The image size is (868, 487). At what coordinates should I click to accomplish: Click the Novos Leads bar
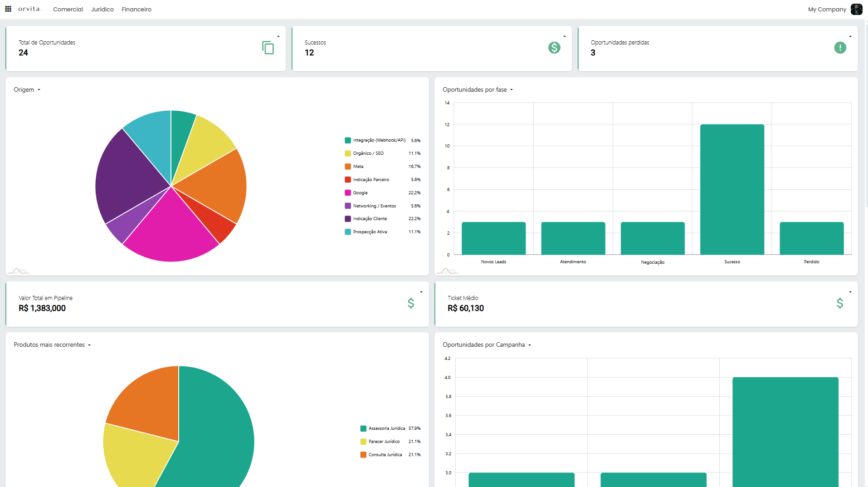(493, 238)
